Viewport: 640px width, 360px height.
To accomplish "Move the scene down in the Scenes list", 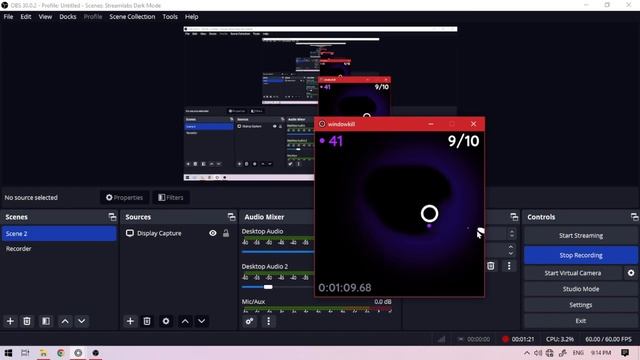I will tap(82, 321).
